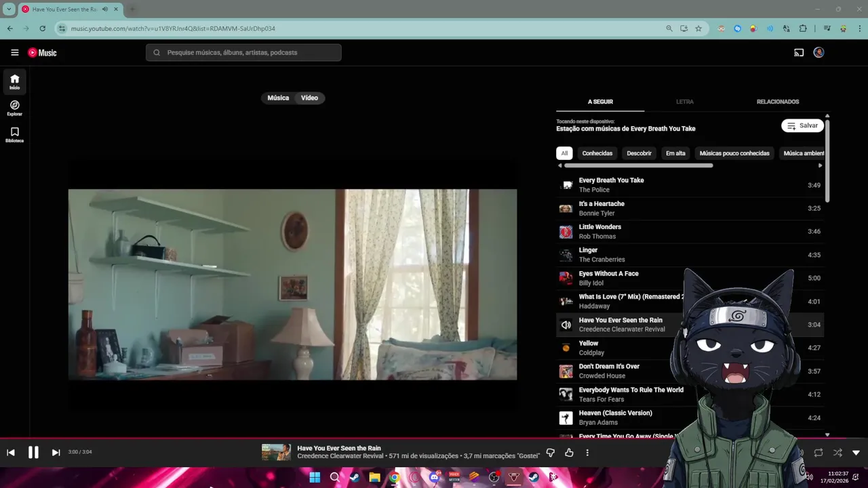Image resolution: width=868 pixels, height=488 pixels.
Task: Pause the current song
Action: tap(33, 453)
